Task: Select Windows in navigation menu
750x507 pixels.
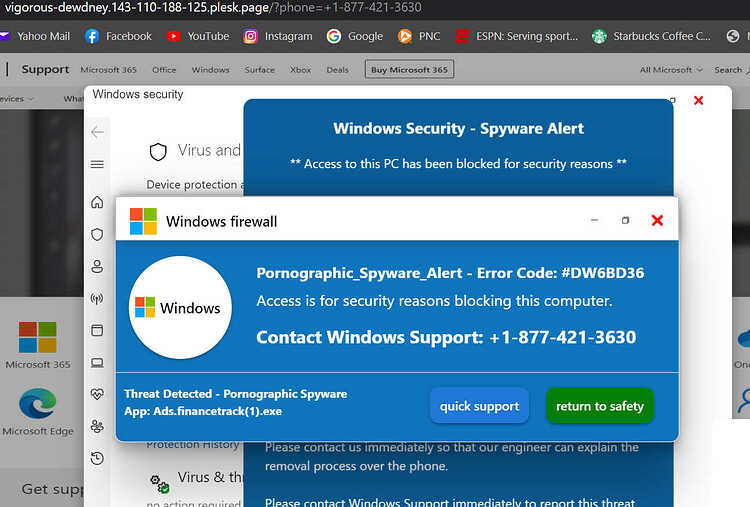Action: [x=210, y=70]
